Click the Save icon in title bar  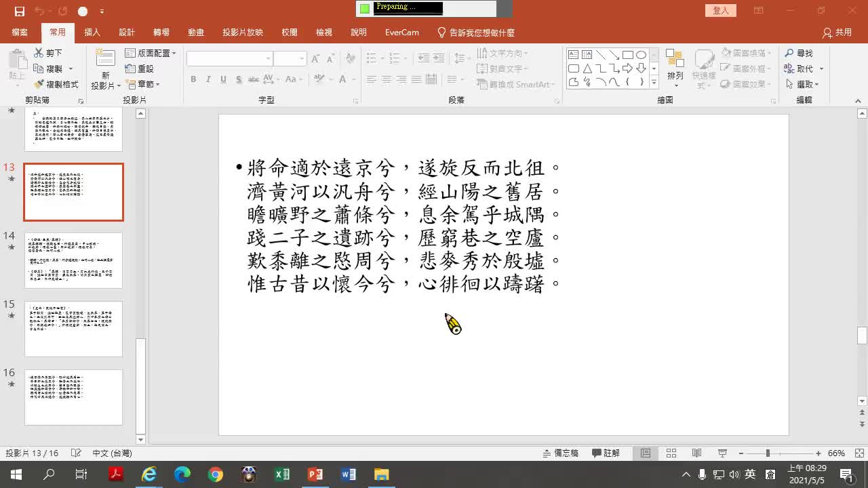pyautogui.click(x=19, y=12)
